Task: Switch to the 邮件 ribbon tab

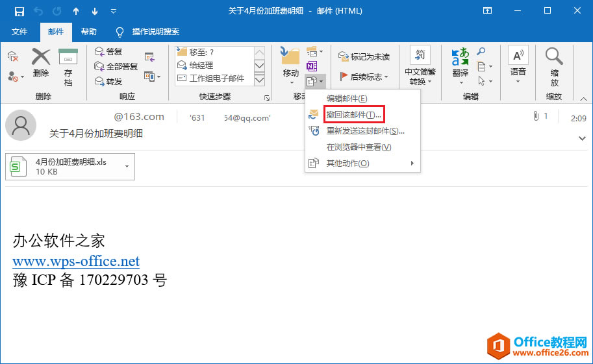Action: (56, 32)
